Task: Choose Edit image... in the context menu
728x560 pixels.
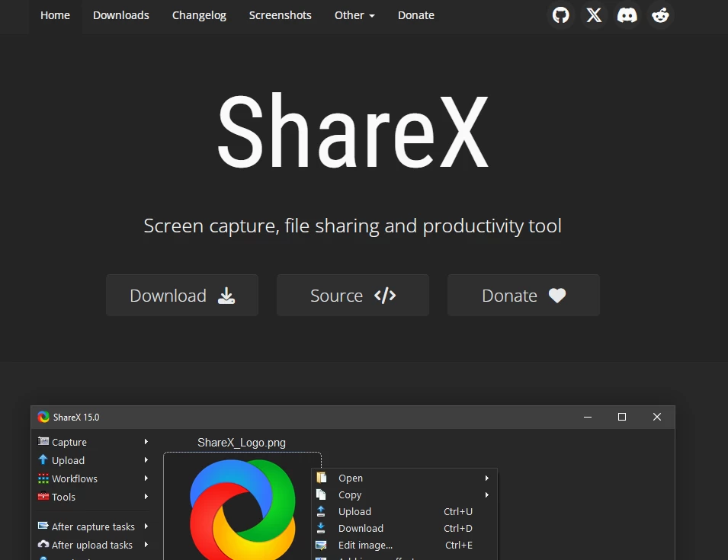Action: tap(404, 546)
